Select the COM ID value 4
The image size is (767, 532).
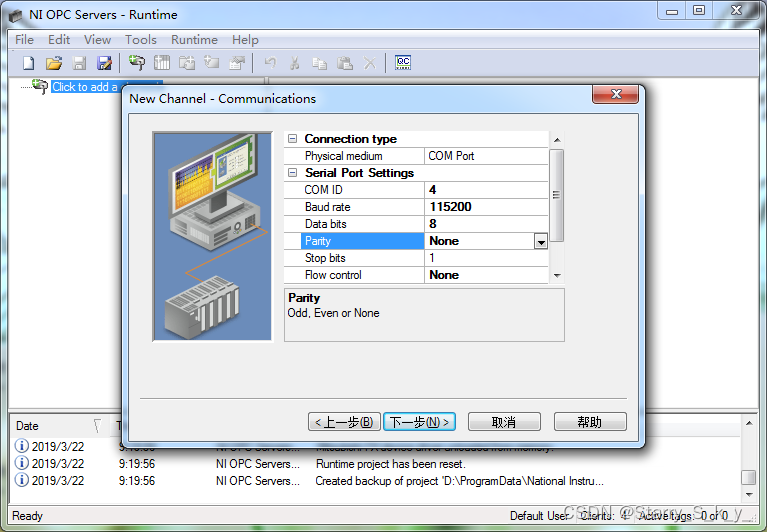coord(486,190)
